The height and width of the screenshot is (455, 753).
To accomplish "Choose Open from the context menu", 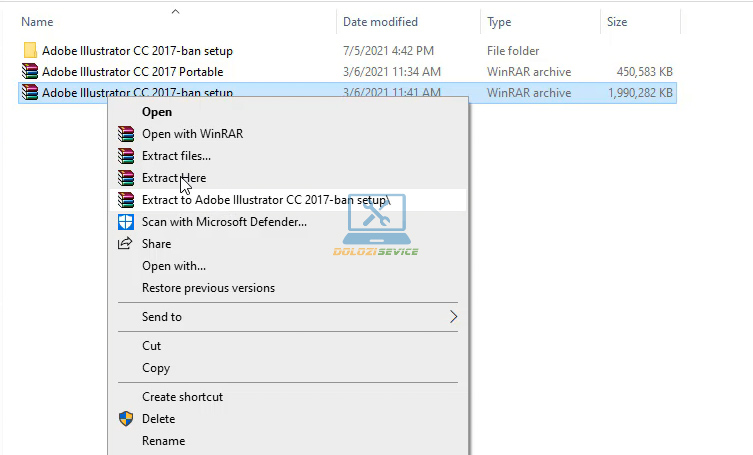I will [x=156, y=112].
